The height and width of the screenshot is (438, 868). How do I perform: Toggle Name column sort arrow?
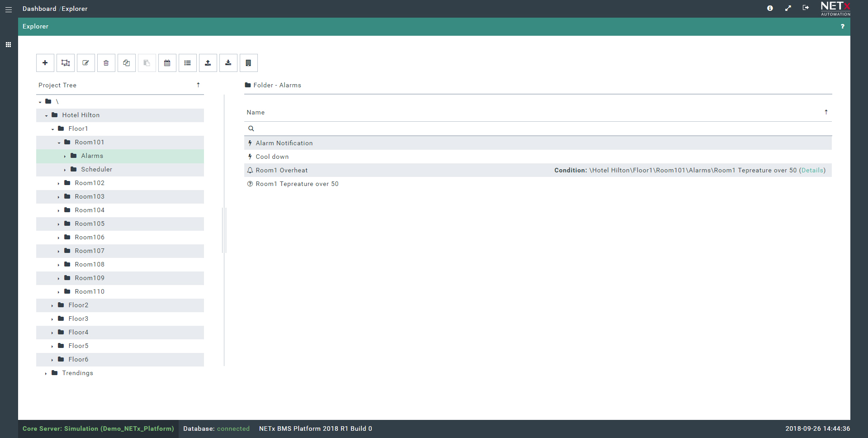click(826, 112)
